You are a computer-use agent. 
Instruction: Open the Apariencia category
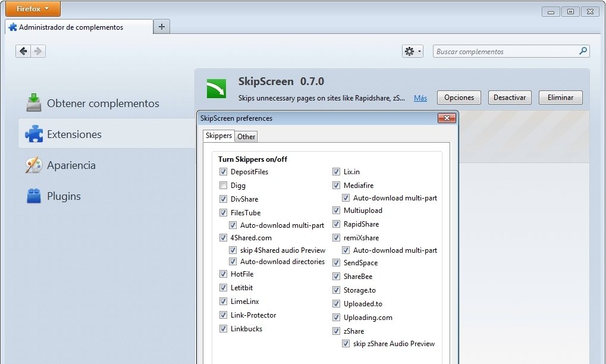[106, 165]
